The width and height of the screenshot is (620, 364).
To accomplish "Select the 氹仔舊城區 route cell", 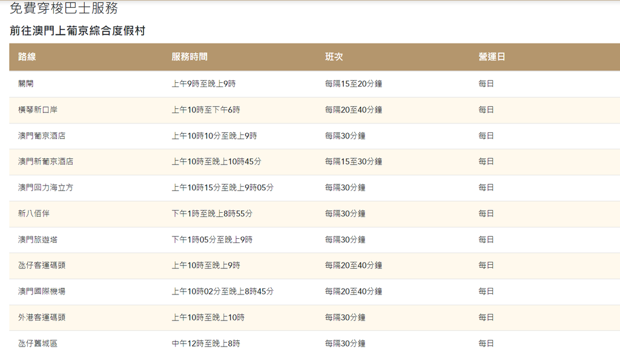I will pos(38,343).
